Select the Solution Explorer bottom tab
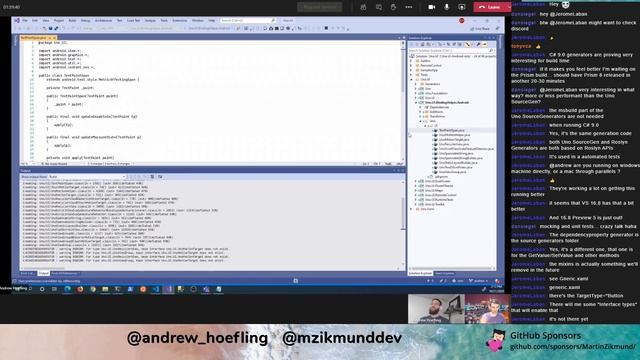The width and height of the screenshot is (640, 360). [x=420, y=273]
